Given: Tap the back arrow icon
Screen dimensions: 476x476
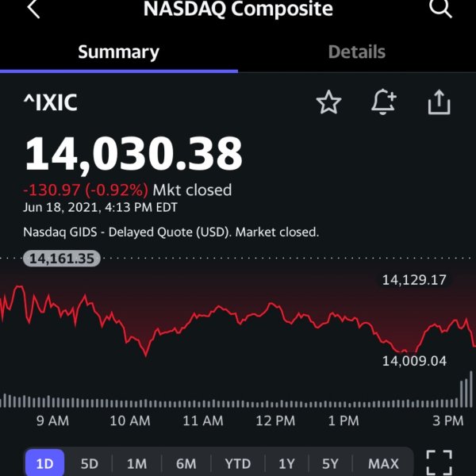Looking at the screenshot, I should 33,9.
